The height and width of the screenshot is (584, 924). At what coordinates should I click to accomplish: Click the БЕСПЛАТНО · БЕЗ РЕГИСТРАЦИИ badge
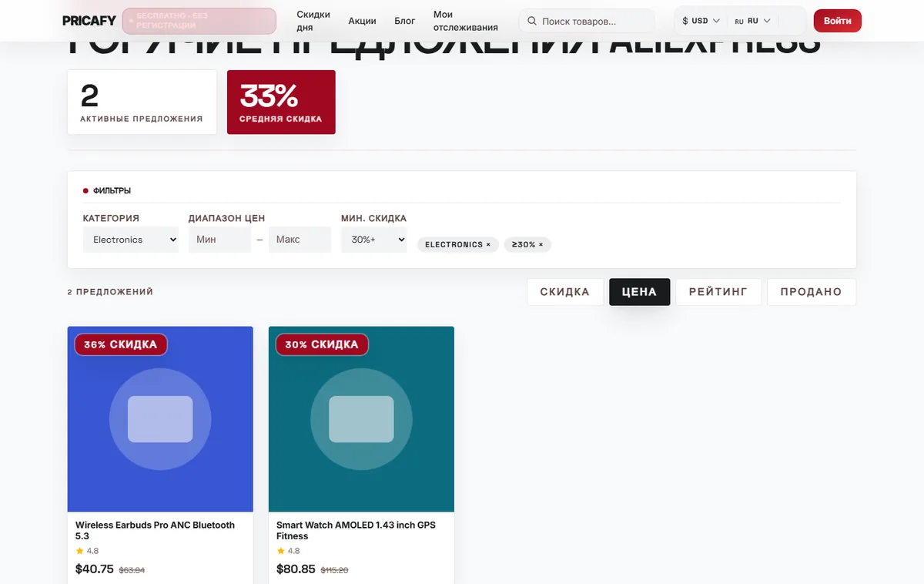(199, 21)
